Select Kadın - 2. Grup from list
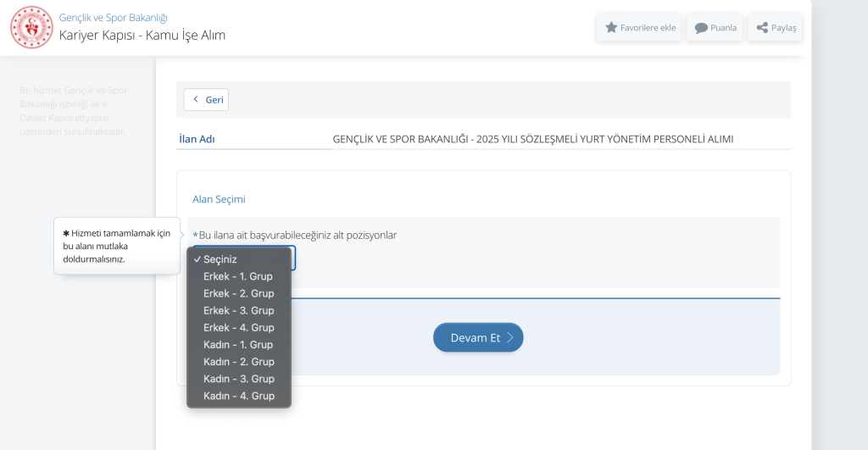Image resolution: width=868 pixels, height=450 pixels. tap(238, 362)
